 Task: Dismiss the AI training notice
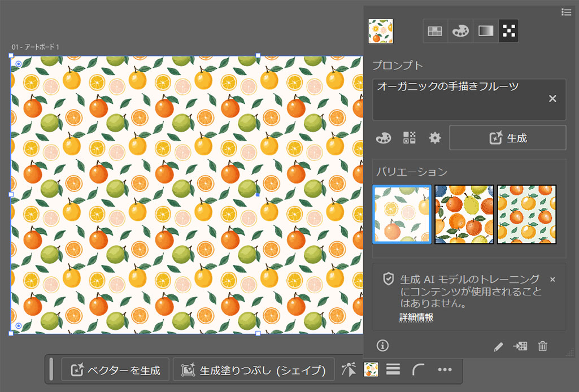click(552, 280)
